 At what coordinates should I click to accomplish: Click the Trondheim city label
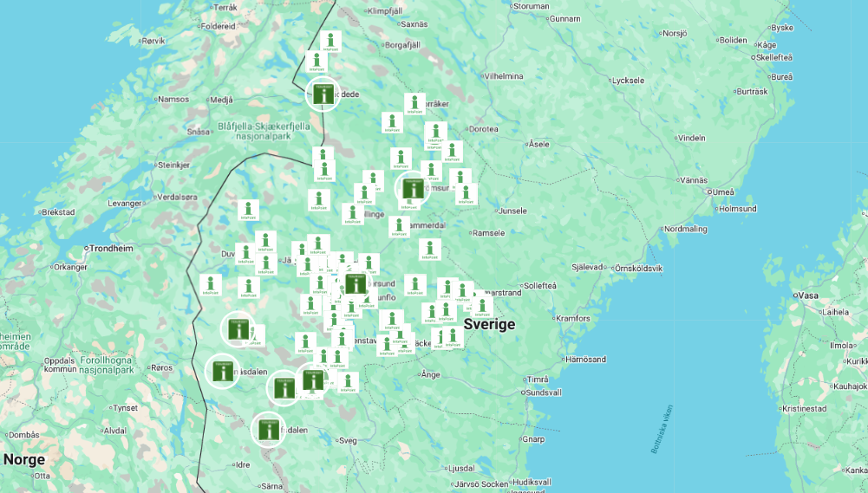point(111,249)
